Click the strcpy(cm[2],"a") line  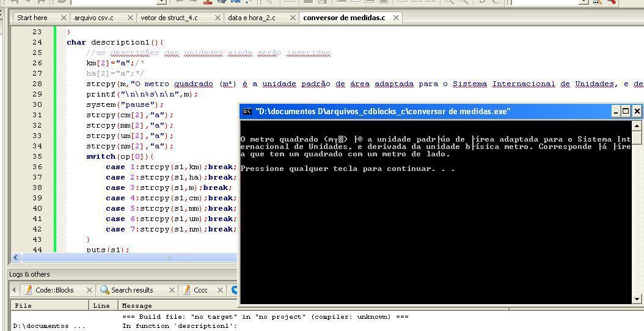coord(130,115)
